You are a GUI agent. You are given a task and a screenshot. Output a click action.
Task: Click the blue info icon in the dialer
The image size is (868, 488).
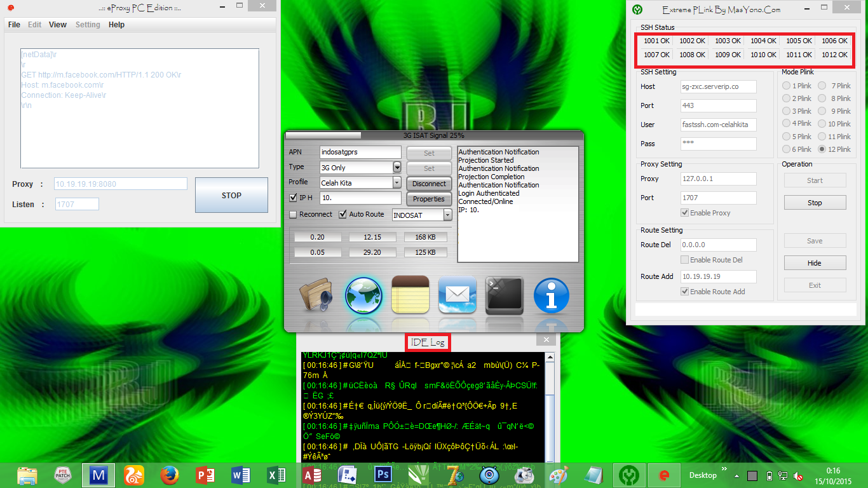coord(552,295)
